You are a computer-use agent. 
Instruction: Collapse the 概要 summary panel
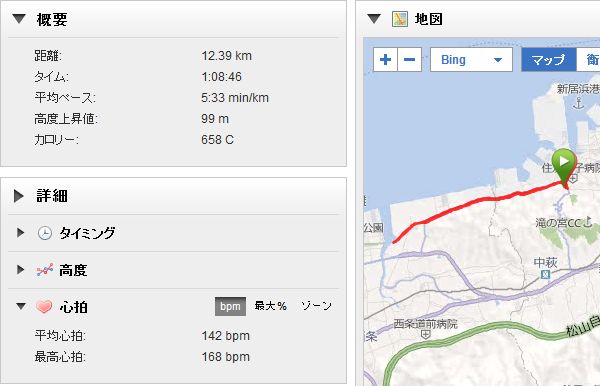tap(19, 19)
